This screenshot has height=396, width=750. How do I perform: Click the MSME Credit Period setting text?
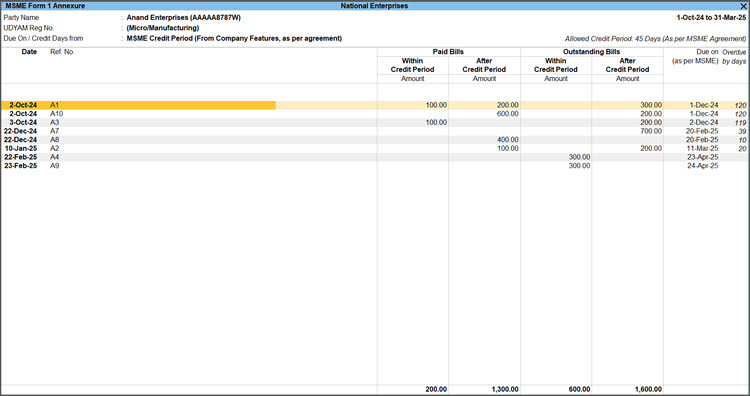(234, 38)
